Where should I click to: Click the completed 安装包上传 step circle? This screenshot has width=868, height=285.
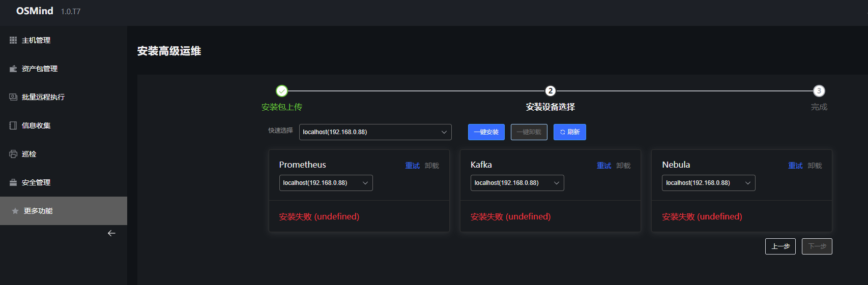pyautogui.click(x=282, y=91)
